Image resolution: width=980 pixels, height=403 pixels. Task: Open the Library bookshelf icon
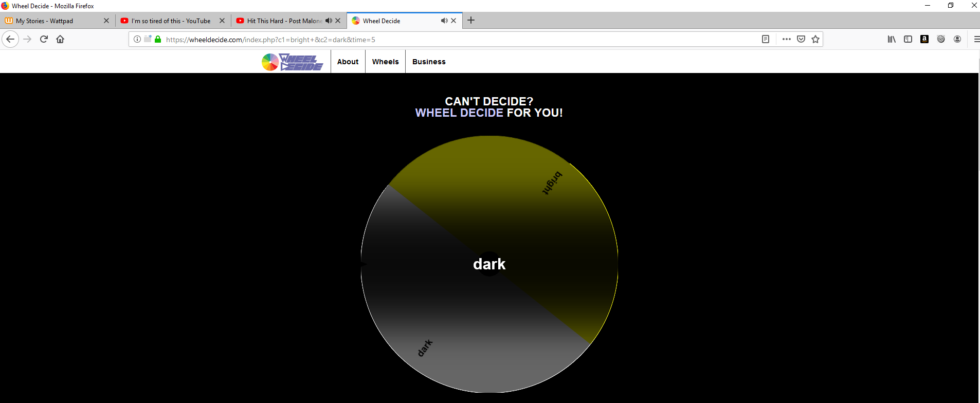[x=892, y=39]
